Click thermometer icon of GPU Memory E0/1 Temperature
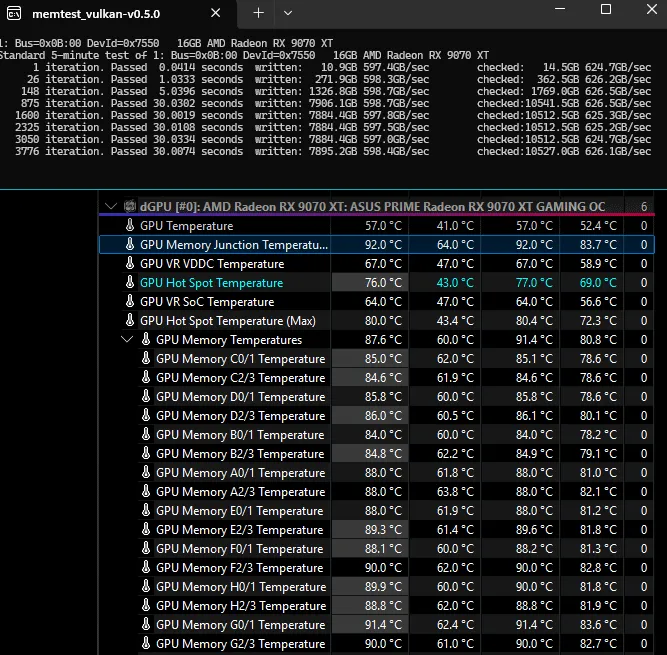 [x=146, y=510]
